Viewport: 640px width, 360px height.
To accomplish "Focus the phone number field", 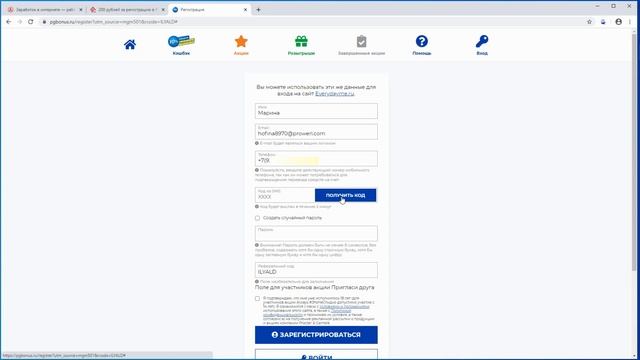I will coord(316,159).
